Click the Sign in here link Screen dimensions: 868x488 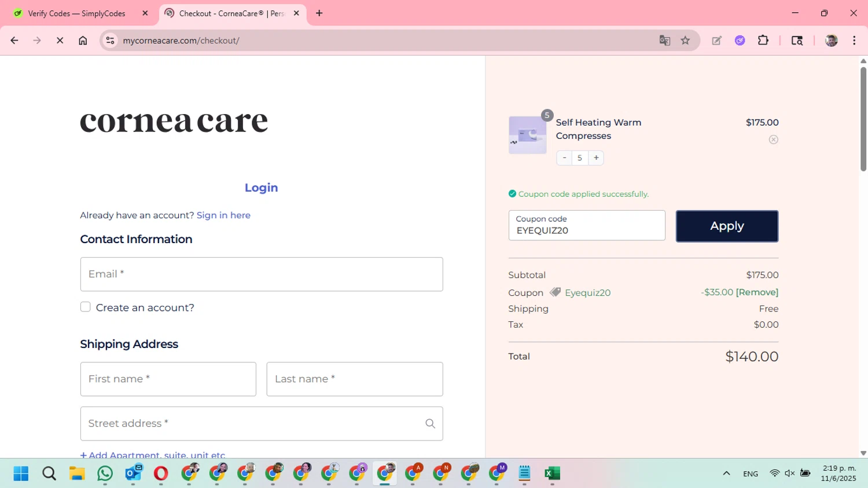[x=223, y=215]
